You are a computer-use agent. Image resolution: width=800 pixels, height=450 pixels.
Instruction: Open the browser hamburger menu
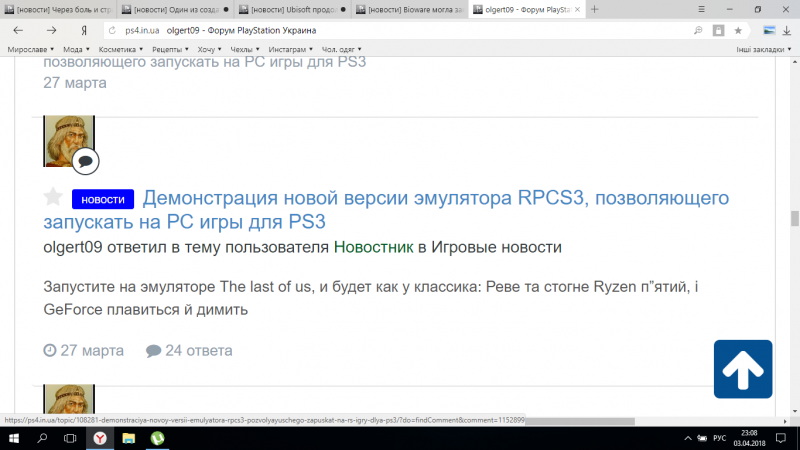coord(702,9)
